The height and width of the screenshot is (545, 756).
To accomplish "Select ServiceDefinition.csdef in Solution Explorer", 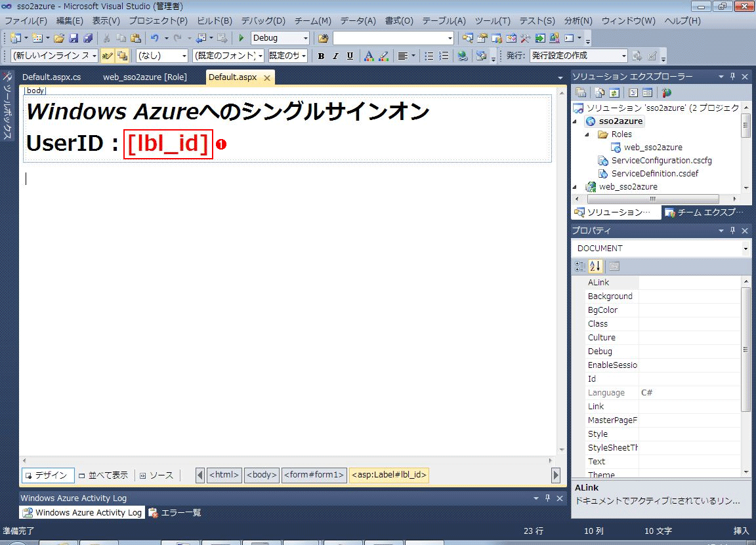I will point(655,174).
